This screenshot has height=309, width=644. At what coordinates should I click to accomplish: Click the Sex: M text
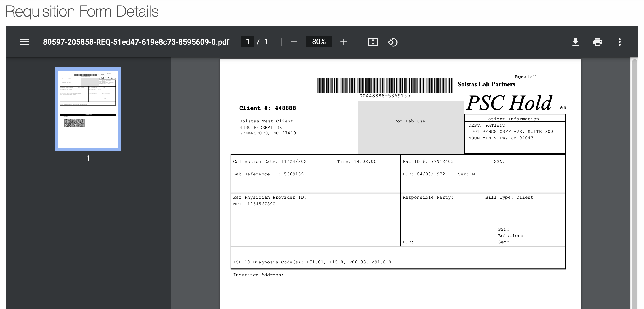(x=466, y=174)
